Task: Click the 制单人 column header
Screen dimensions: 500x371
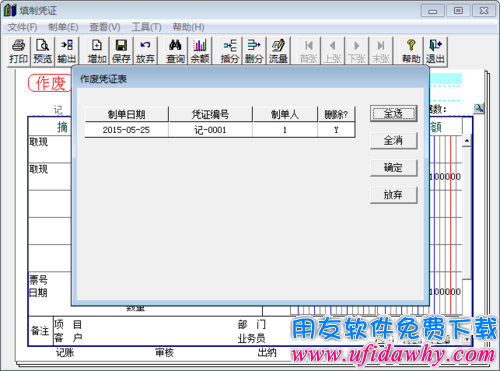Action: click(285, 114)
